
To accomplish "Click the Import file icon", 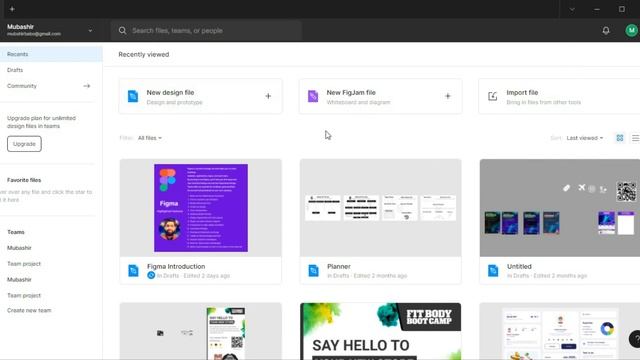I will (493, 96).
